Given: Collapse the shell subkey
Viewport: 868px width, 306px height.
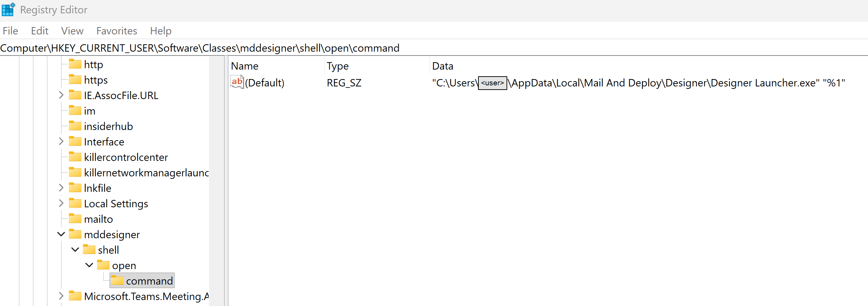Looking at the screenshot, I should tap(75, 249).
